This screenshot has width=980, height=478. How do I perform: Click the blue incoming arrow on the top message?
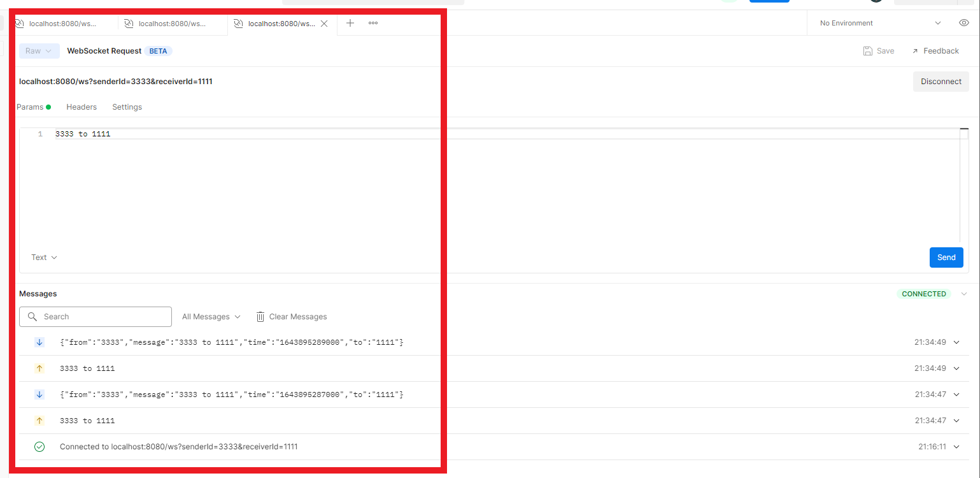(x=39, y=342)
